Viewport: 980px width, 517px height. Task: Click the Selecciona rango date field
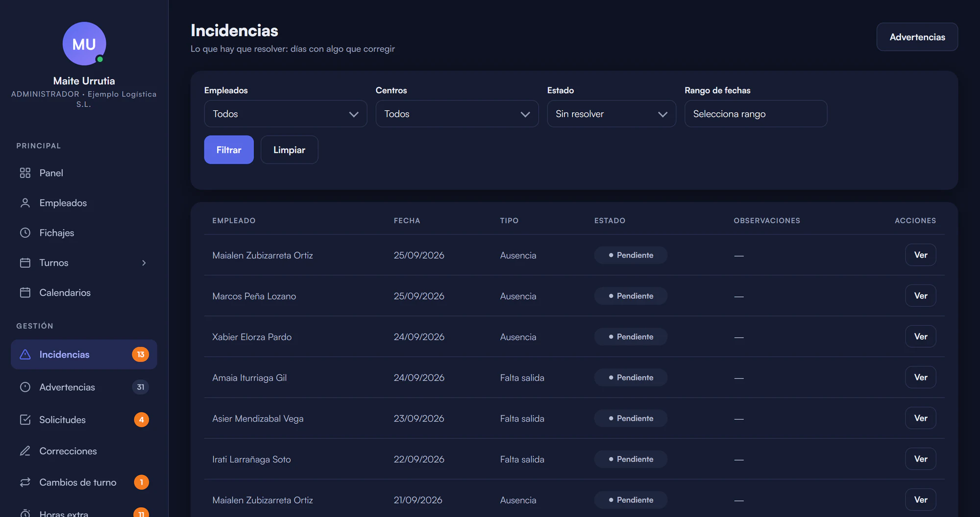tap(756, 114)
